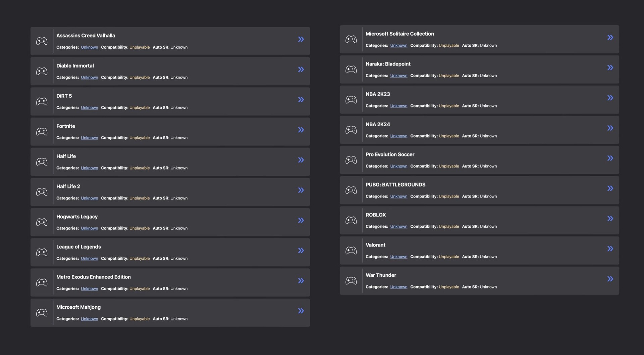
Task: Follow the Unknown categories link for Pro Evolution Soccer
Action: (398, 166)
